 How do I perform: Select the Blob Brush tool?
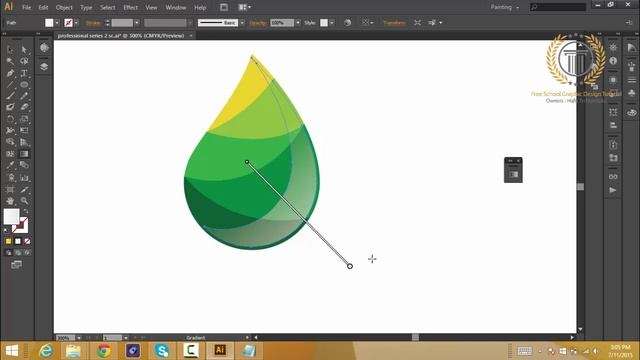[x=10, y=107]
